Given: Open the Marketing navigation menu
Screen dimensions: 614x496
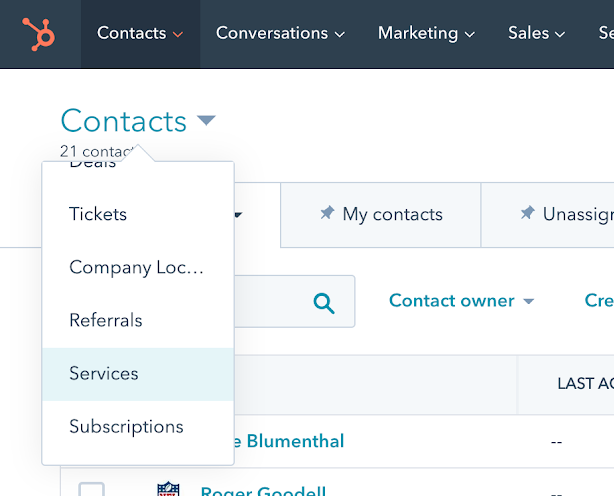Looking at the screenshot, I should click(x=425, y=33).
